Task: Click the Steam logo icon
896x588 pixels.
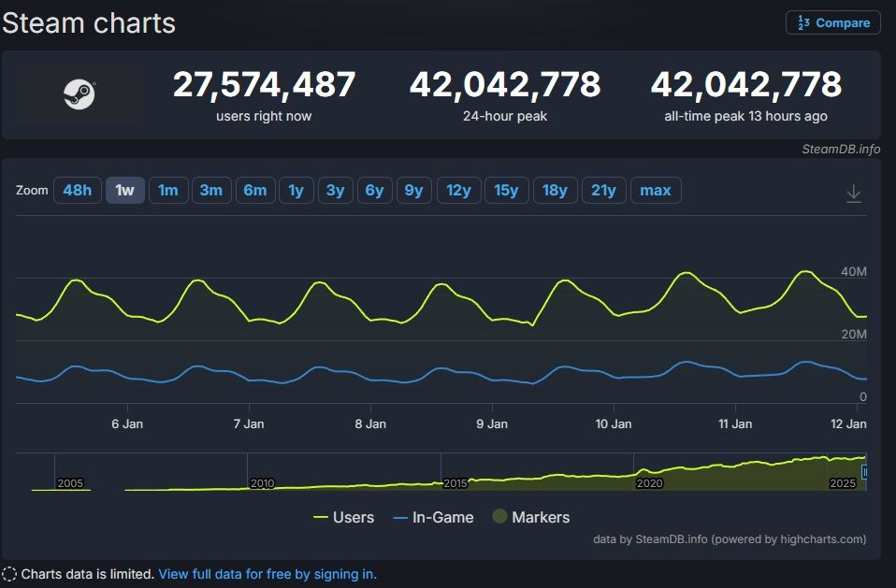Action: coord(79,93)
